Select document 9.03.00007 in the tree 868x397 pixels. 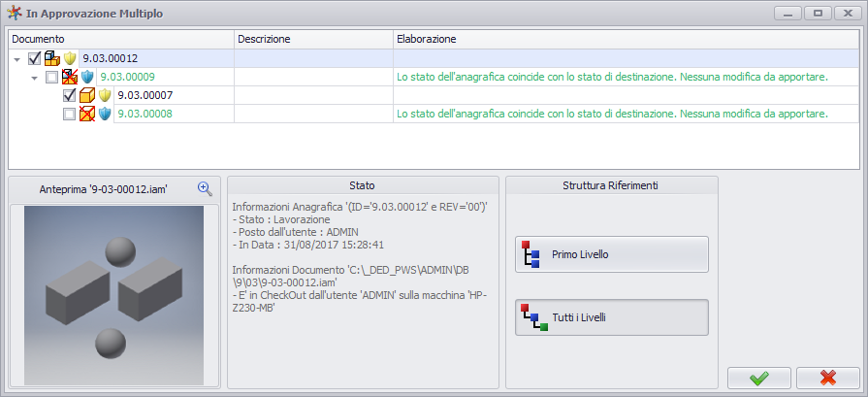tap(145, 95)
